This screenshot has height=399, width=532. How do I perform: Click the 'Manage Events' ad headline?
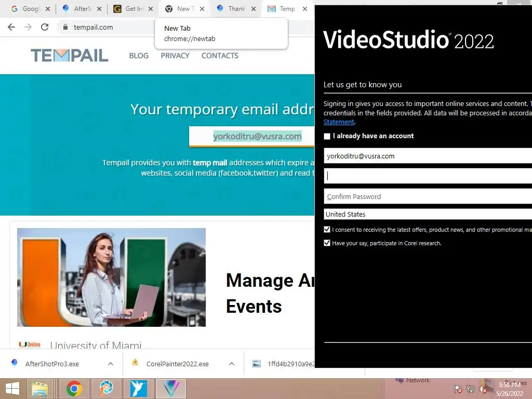[x=270, y=293]
